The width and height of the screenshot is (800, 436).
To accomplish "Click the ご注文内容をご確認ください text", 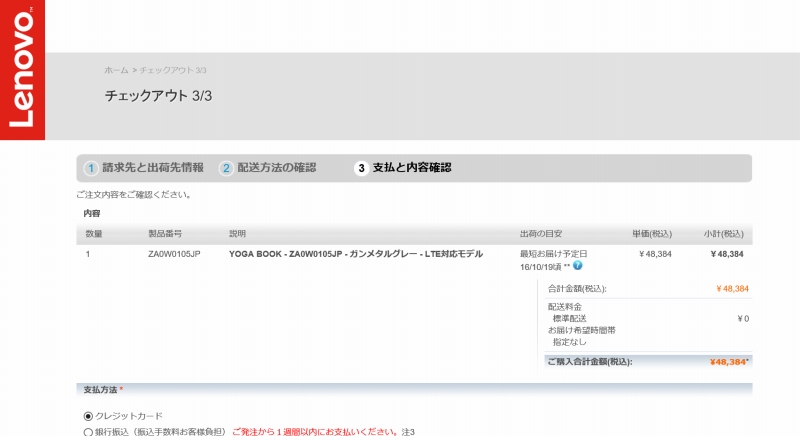I will pyautogui.click(x=135, y=195).
